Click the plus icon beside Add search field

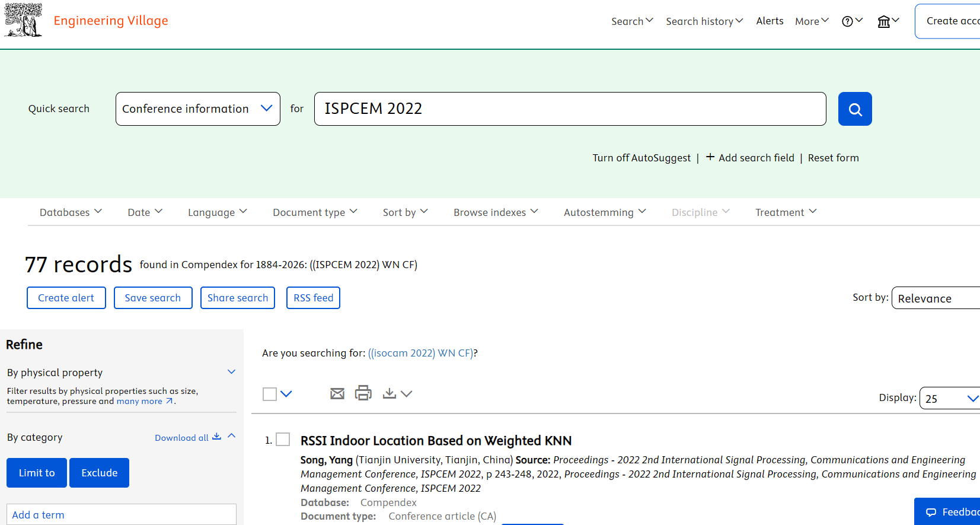(710, 157)
